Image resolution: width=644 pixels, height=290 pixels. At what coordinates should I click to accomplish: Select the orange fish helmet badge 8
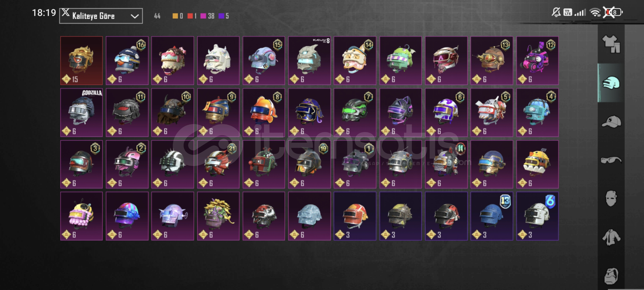(x=264, y=113)
